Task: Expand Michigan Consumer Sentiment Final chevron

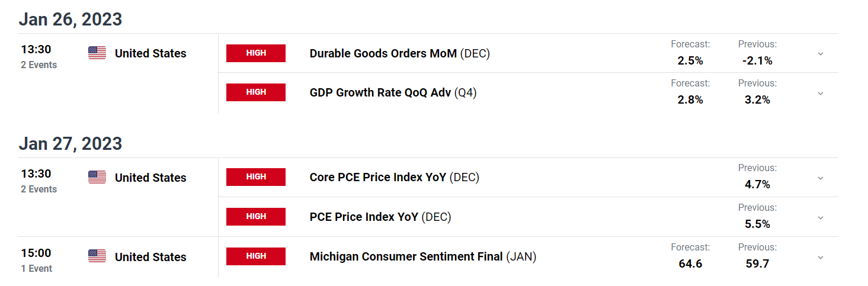Action: tap(821, 258)
